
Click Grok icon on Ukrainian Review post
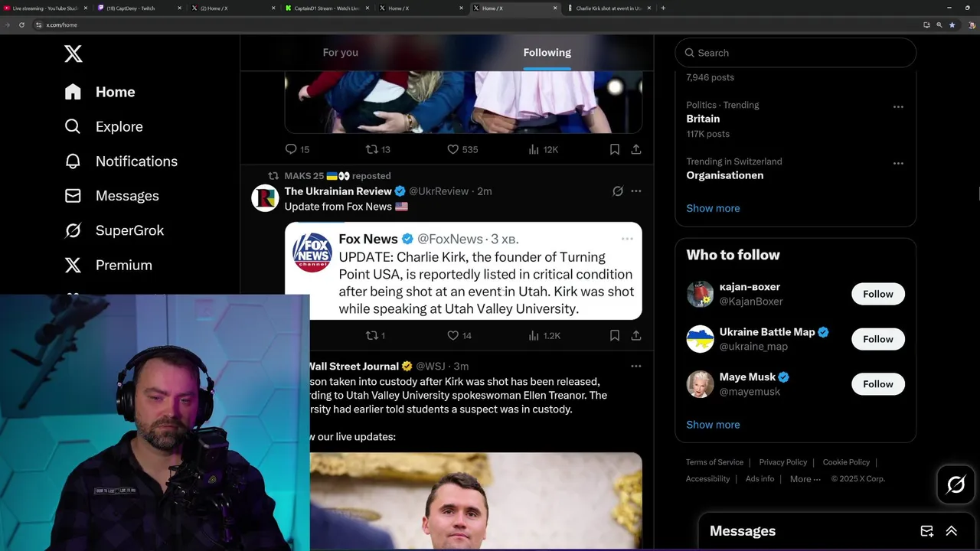[x=618, y=191]
